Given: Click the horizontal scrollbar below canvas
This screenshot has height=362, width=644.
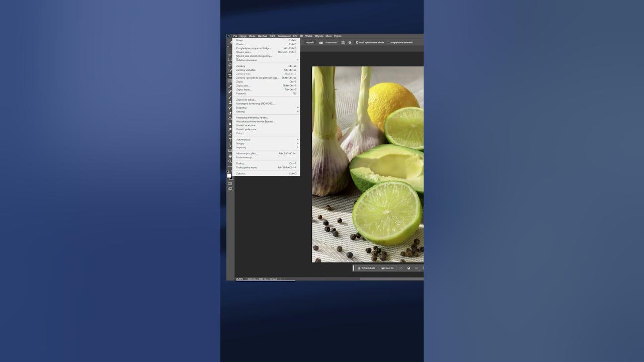Looking at the screenshot, I should click(392, 279).
